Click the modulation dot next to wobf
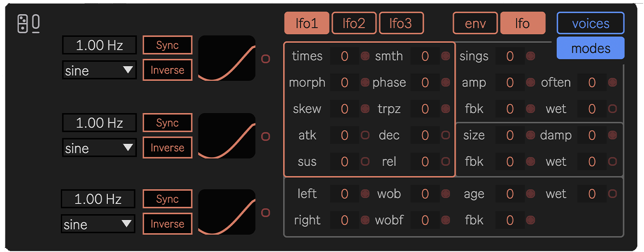The height and width of the screenshot is (252, 644). [x=445, y=220]
